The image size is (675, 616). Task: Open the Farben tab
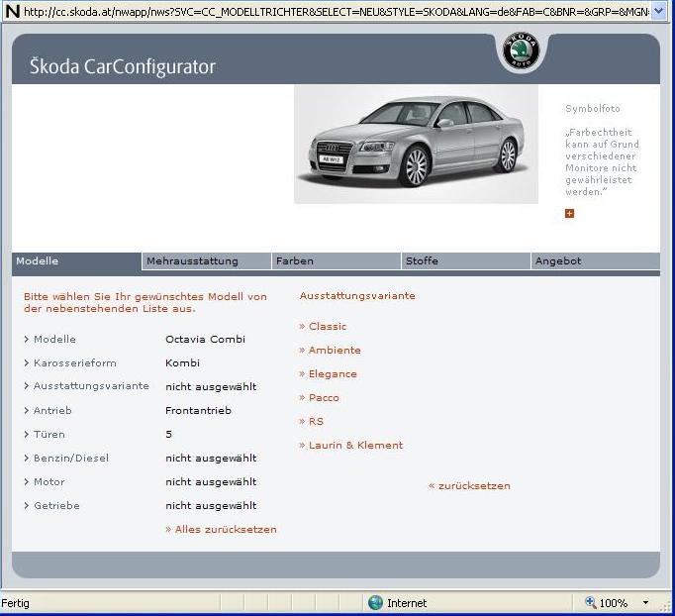[x=336, y=261]
